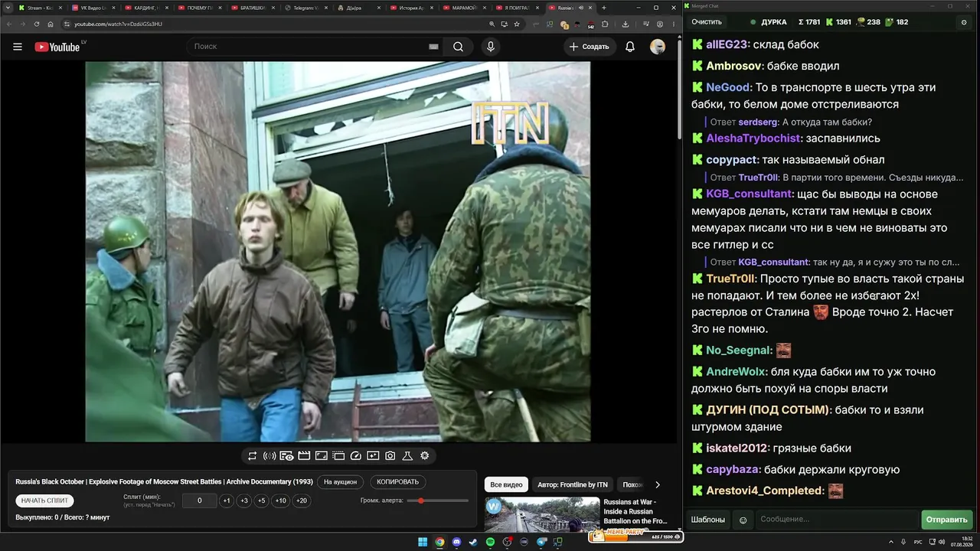This screenshot has width=980, height=551.
Task: Focus the YouTube search field
Action: 314,47
